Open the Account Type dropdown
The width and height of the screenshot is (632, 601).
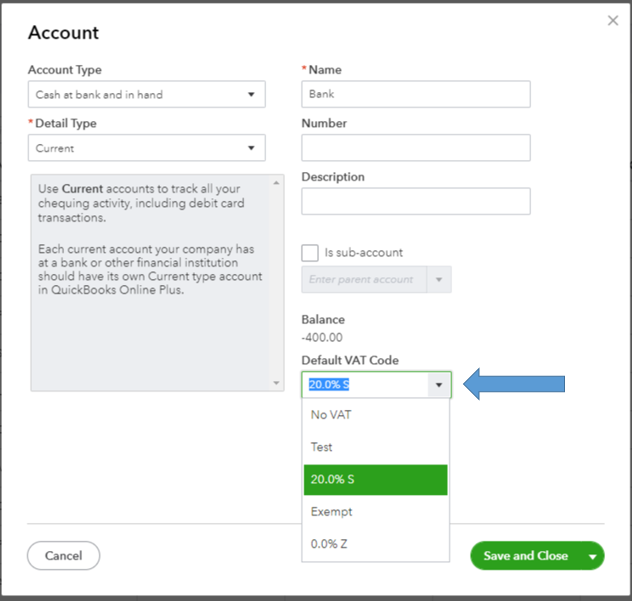click(x=146, y=95)
